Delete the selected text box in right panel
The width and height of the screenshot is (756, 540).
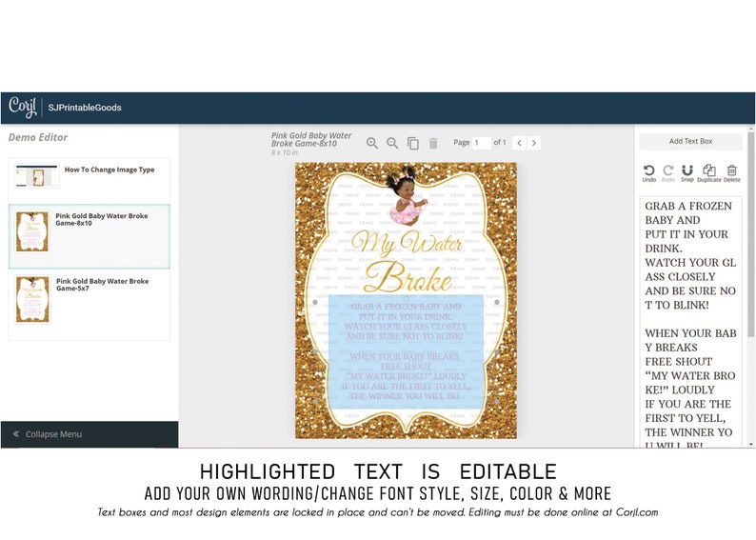pyautogui.click(x=732, y=173)
